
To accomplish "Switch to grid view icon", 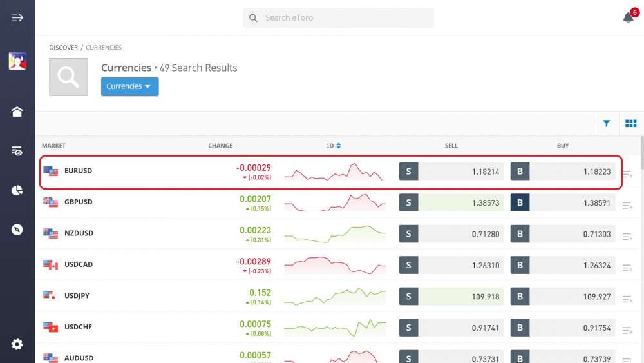I will pyautogui.click(x=631, y=123).
